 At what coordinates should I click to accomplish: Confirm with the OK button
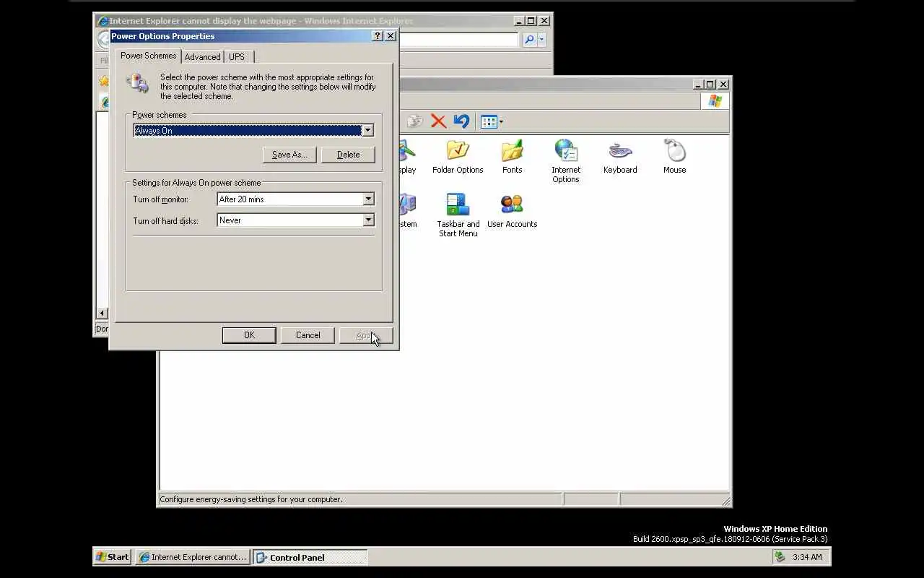click(249, 335)
